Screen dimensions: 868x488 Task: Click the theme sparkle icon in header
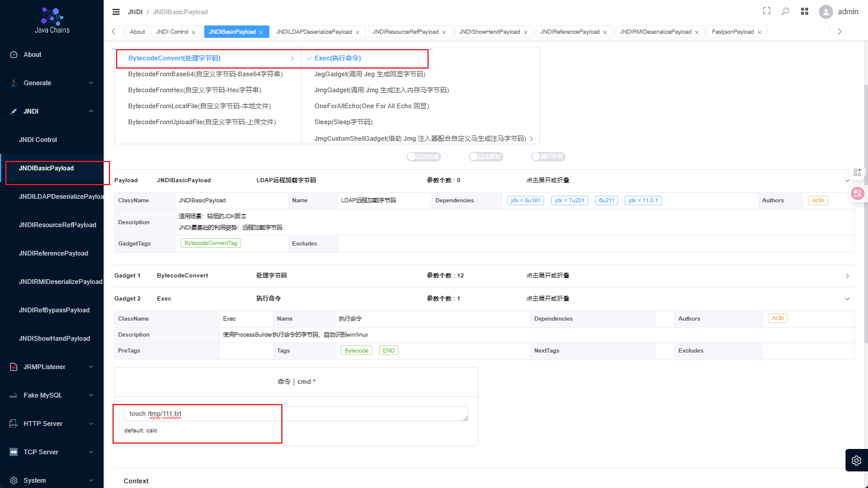coord(786,11)
